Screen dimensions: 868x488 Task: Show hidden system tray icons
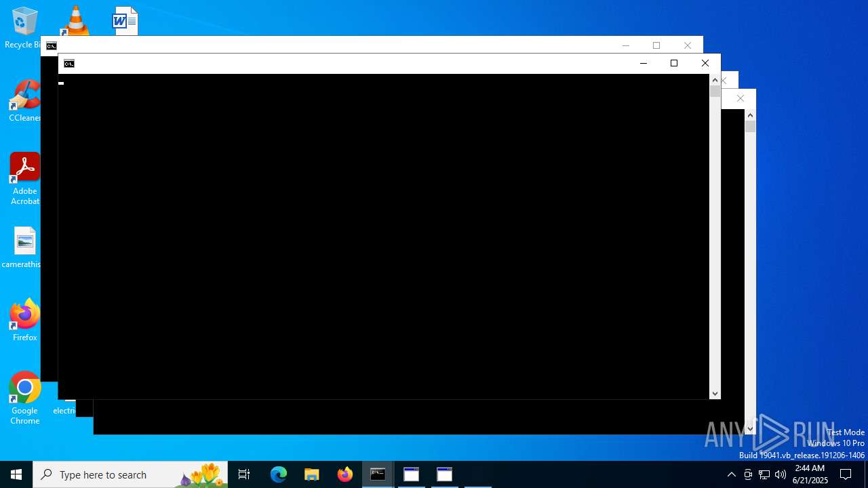pos(732,474)
